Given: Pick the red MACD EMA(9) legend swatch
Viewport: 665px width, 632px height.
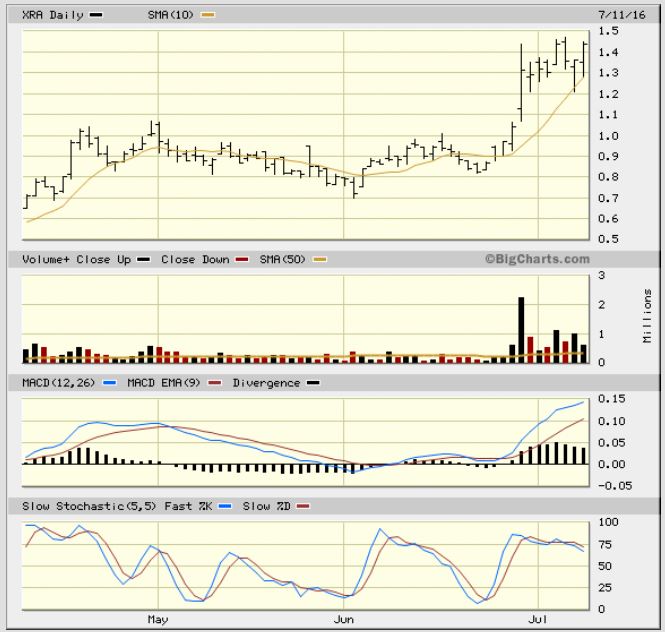Looking at the screenshot, I should click(x=215, y=383).
